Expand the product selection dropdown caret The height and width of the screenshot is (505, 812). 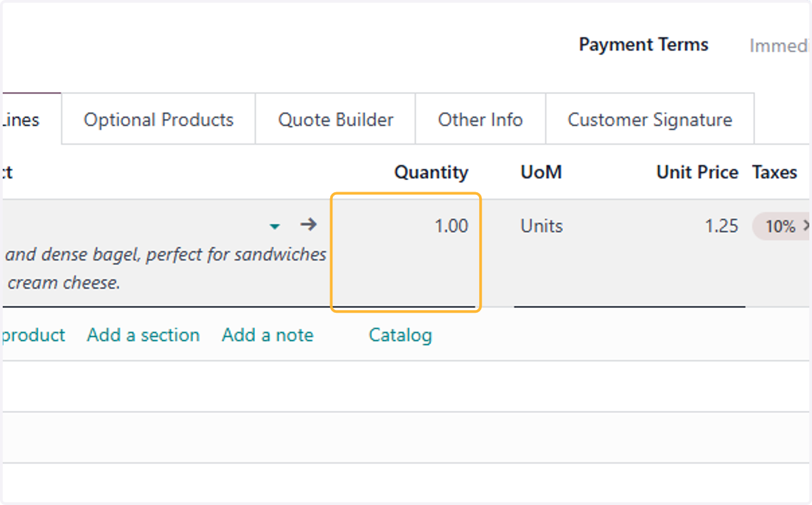[x=275, y=226]
